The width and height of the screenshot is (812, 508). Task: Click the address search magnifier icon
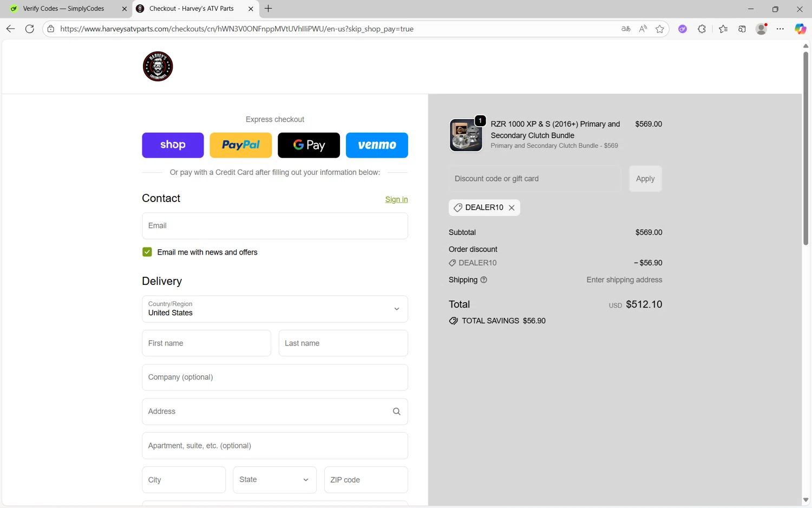point(396,412)
